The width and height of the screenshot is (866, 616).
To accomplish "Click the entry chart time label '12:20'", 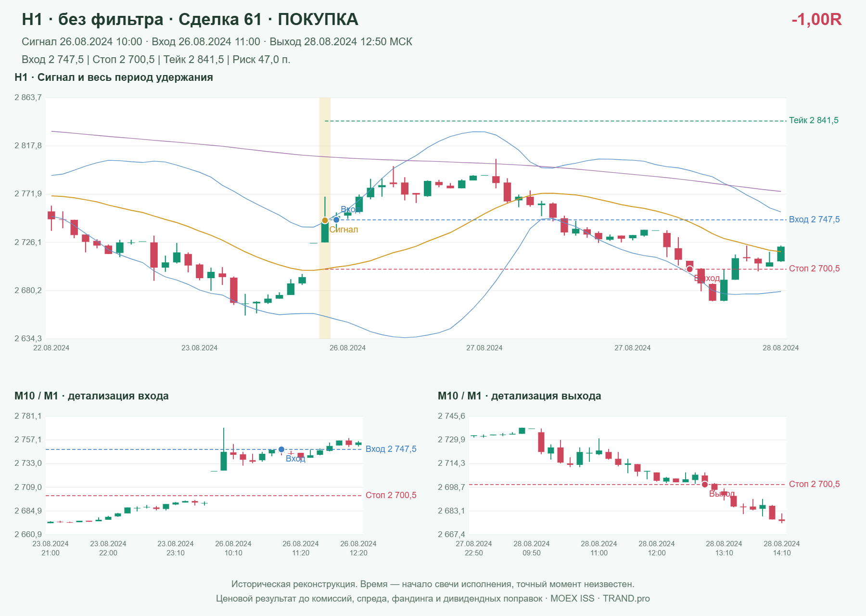I will (358, 553).
